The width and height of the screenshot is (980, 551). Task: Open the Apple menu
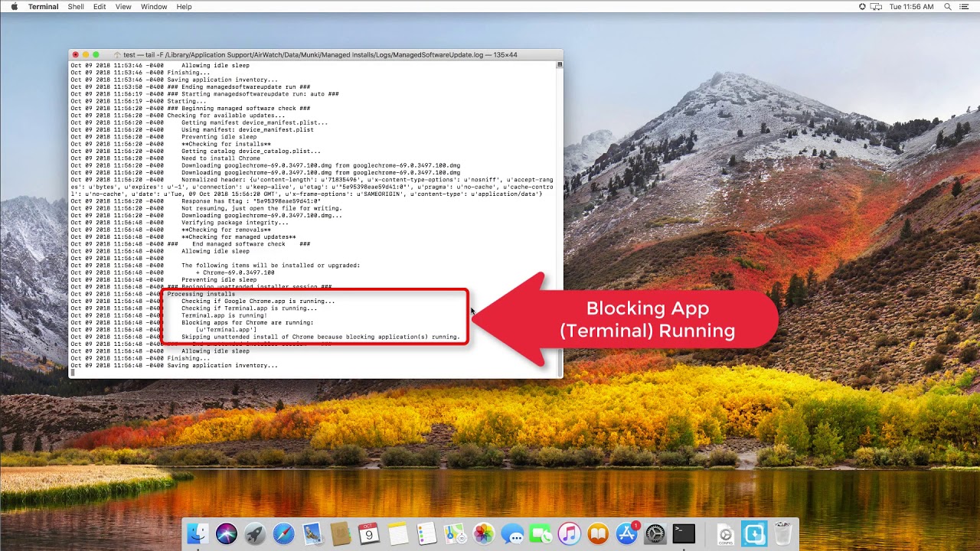pyautogui.click(x=14, y=7)
